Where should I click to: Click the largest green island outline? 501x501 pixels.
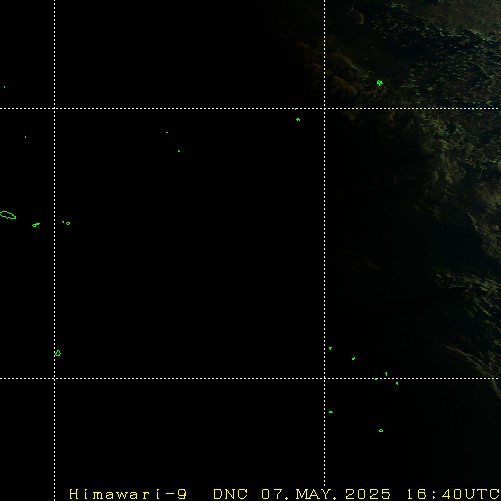tap(8, 215)
